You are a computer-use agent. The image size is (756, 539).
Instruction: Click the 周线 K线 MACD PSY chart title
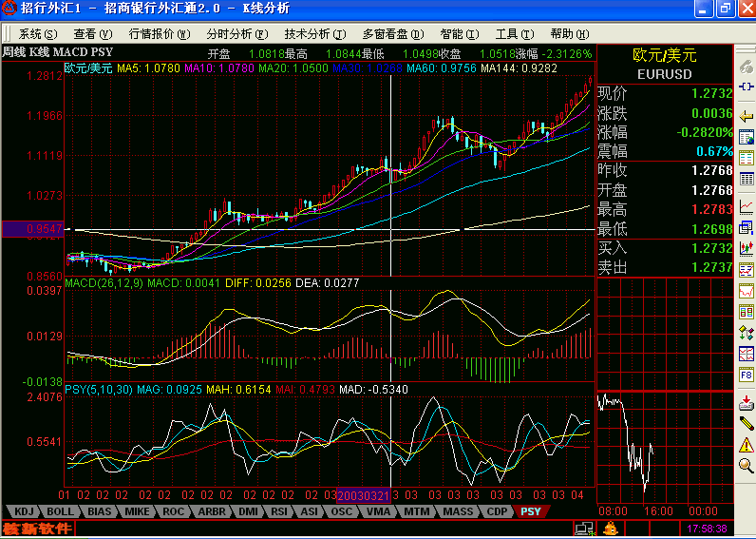(58, 51)
